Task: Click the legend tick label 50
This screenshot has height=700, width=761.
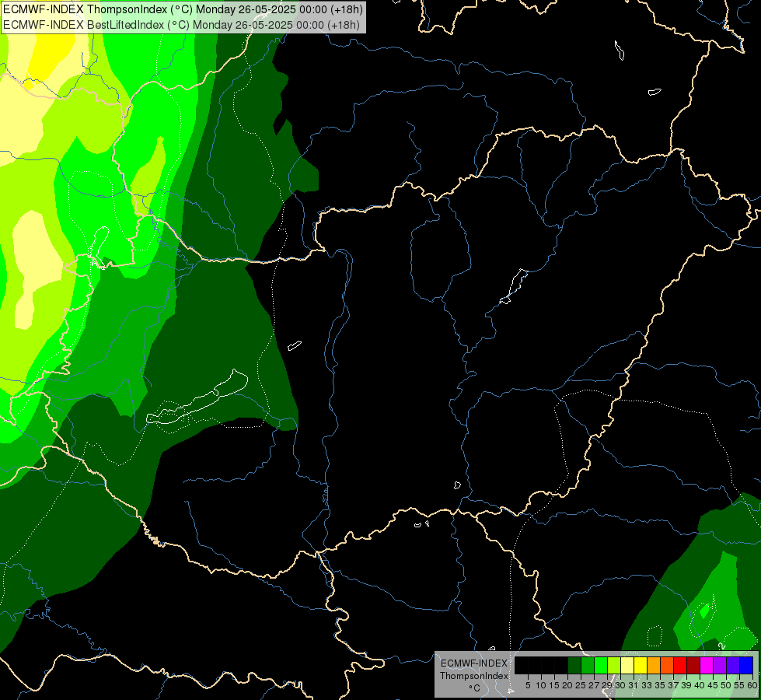Action: click(726, 685)
